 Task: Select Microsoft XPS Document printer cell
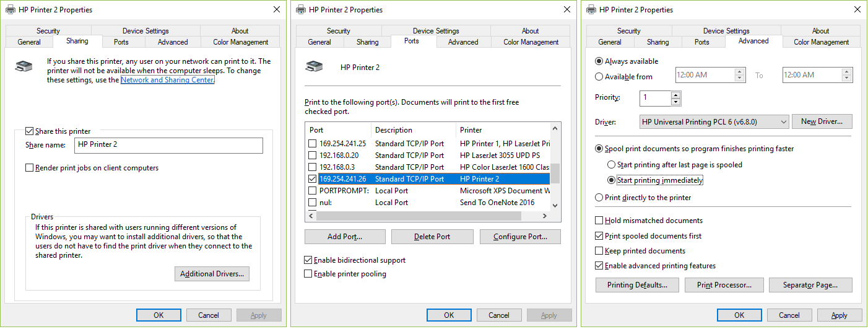[x=505, y=191]
